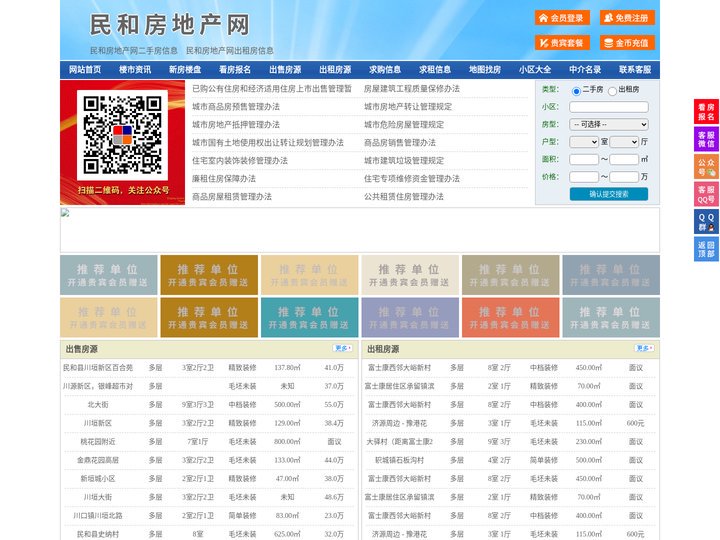Focus the maximum 面积 input field
Image resolution: width=720 pixels, height=540 pixels.
click(624, 159)
